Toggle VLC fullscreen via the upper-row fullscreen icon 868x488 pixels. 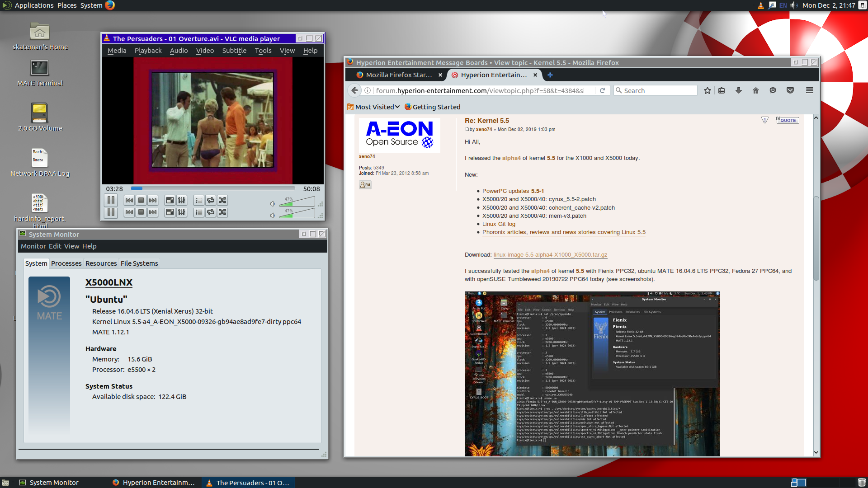[170, 200]
